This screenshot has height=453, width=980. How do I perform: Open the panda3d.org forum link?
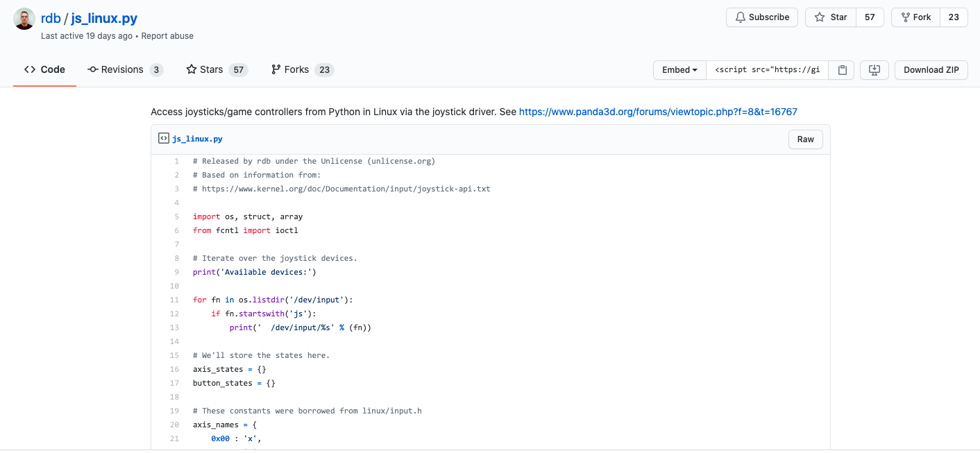click(658, 112)
